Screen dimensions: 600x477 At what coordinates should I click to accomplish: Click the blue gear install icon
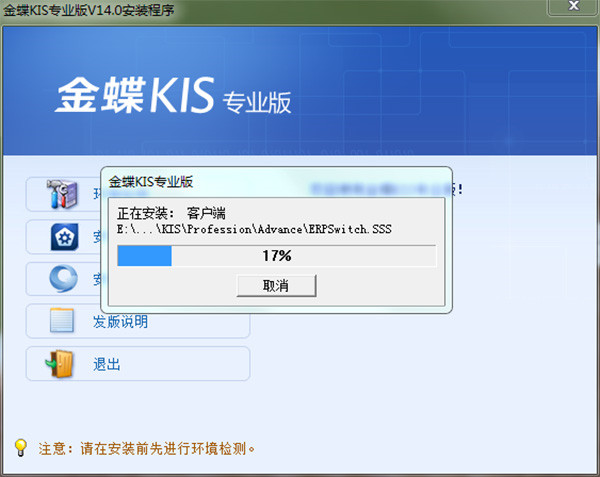pyautogui.click(x=64, y=237)
